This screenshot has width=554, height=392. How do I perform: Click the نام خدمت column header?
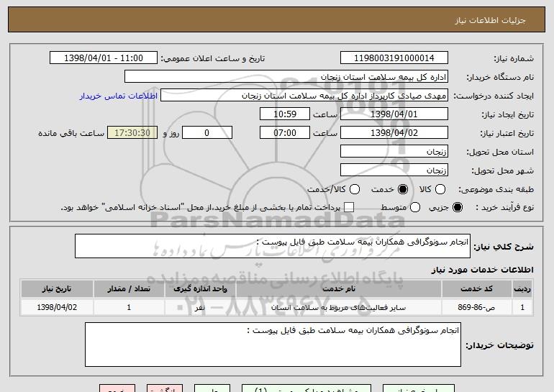coord(339,289)
